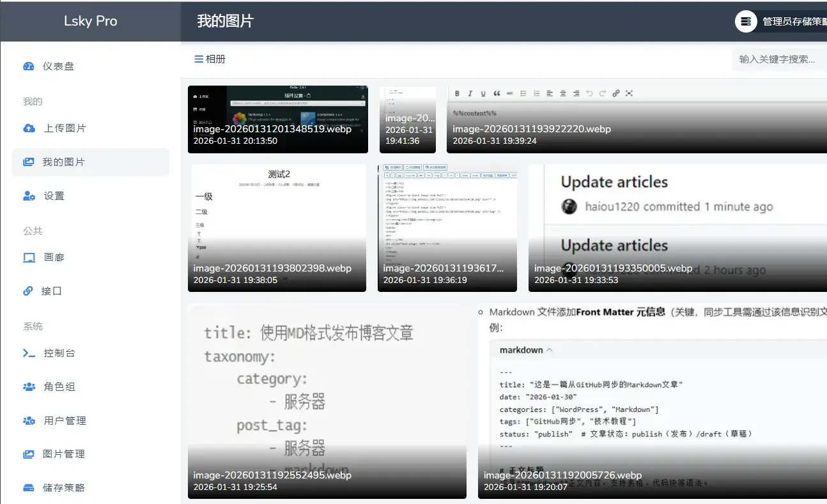Click the console terminal prompt icon

pos(29,353)
